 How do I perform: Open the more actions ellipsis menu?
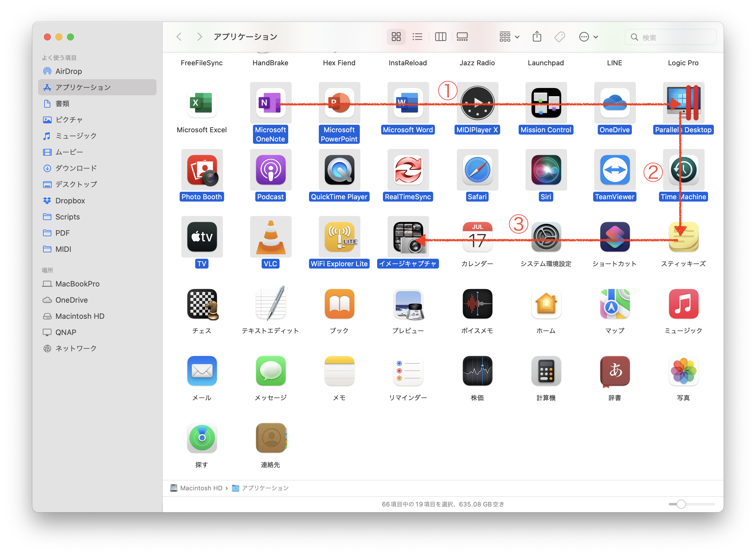588,37
